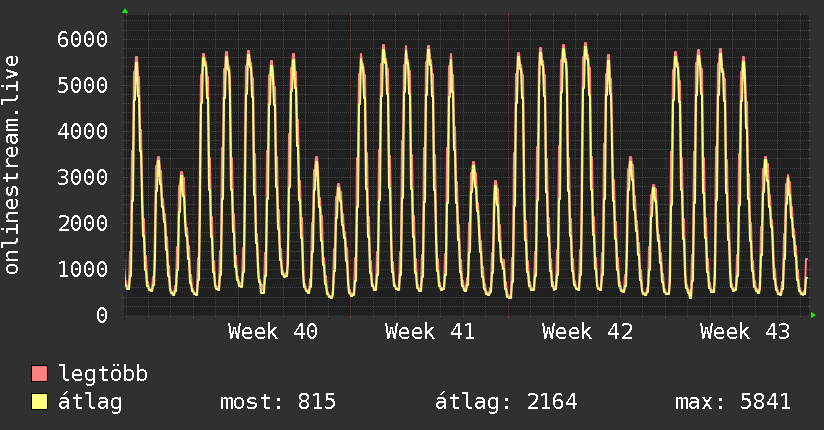Click the 3000 y-axis value
This screenshot has height=430, width=824.
coord(83,177)
